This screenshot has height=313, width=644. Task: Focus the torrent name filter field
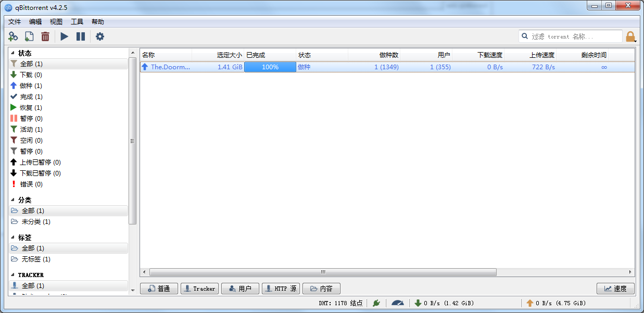pos(575,36)
